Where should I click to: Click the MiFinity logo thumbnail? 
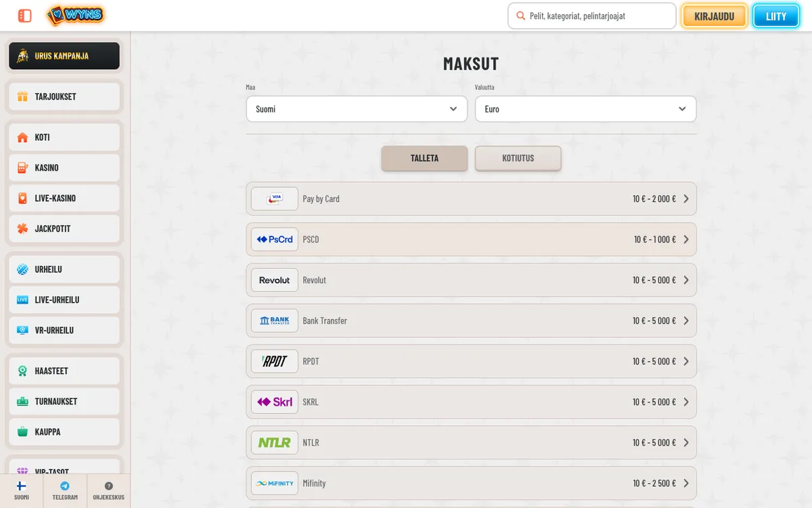tap(275, 483)
